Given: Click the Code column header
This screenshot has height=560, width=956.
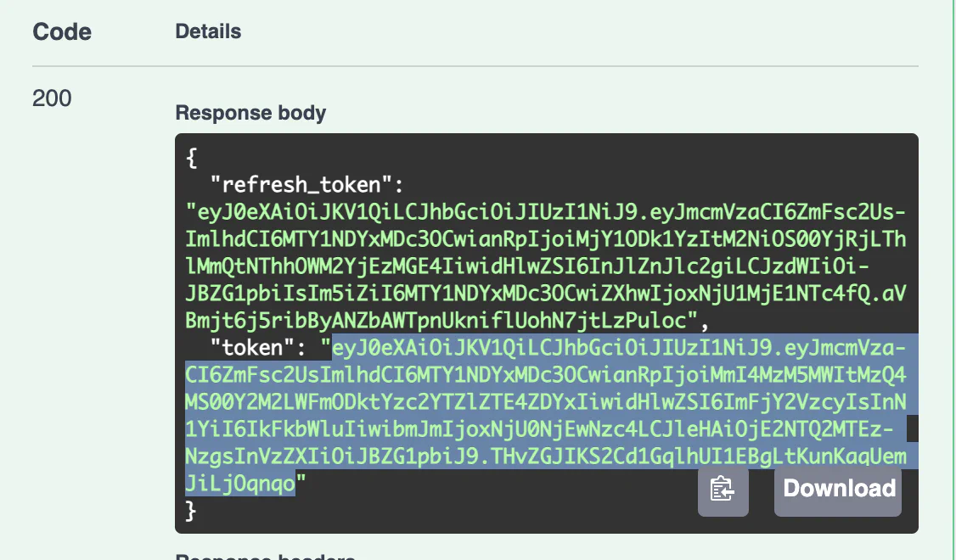Looking at the screenshot, I should point(61,31).
